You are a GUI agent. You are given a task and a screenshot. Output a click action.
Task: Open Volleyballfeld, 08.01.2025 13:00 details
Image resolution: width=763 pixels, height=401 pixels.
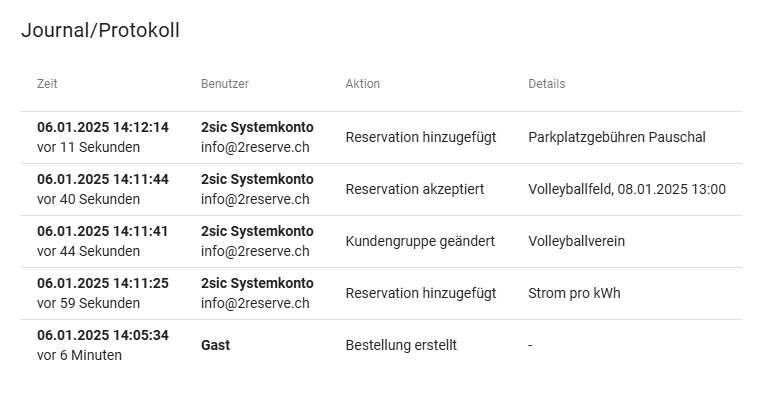(626, 189)
